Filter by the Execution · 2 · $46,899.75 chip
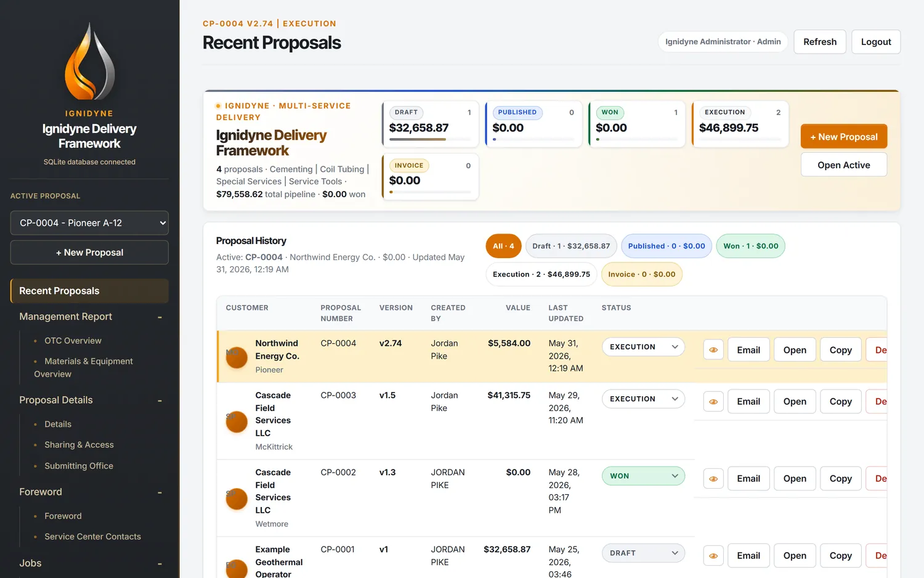This screenshot has height=578, width=924. 541,274
